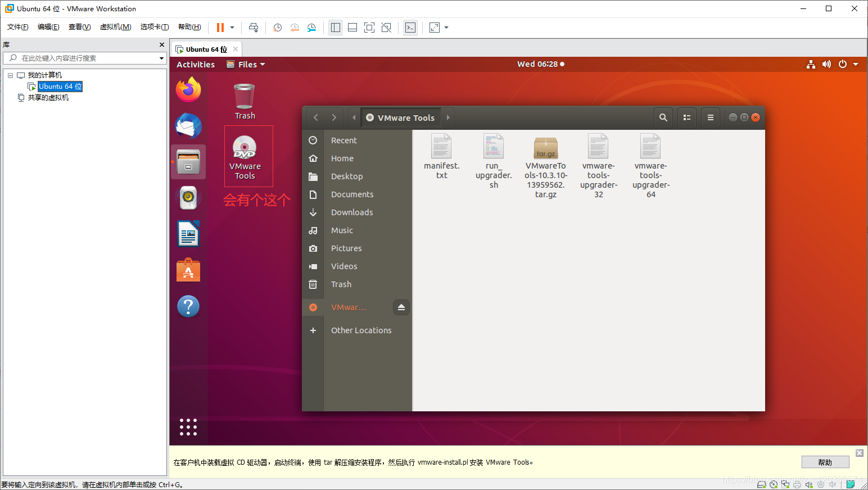868x490 pixels.
Task: Open the 虚拟机(M) menu
Action: point(115,27)
